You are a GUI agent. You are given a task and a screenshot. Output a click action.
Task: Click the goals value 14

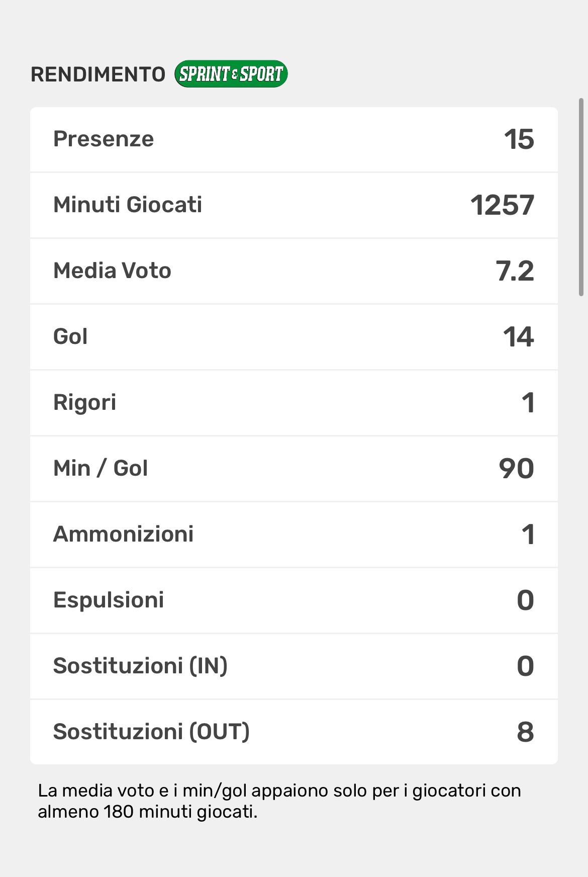tap(518, 337)
